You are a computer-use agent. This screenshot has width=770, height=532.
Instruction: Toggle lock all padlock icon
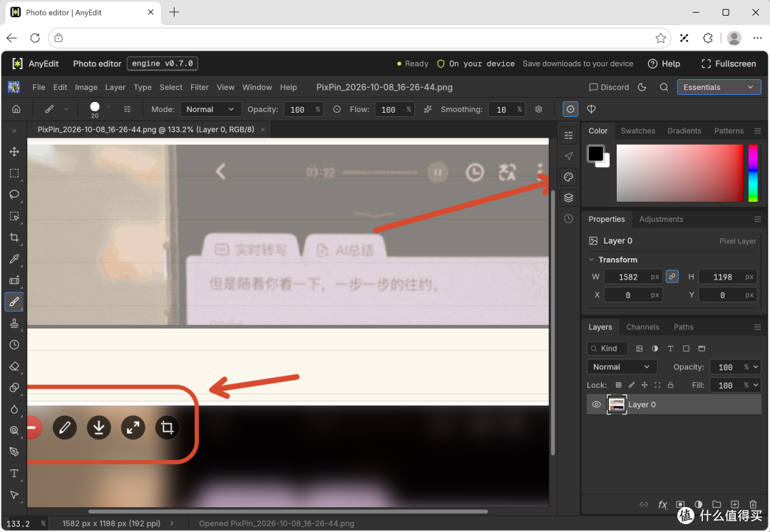[670, 385]
